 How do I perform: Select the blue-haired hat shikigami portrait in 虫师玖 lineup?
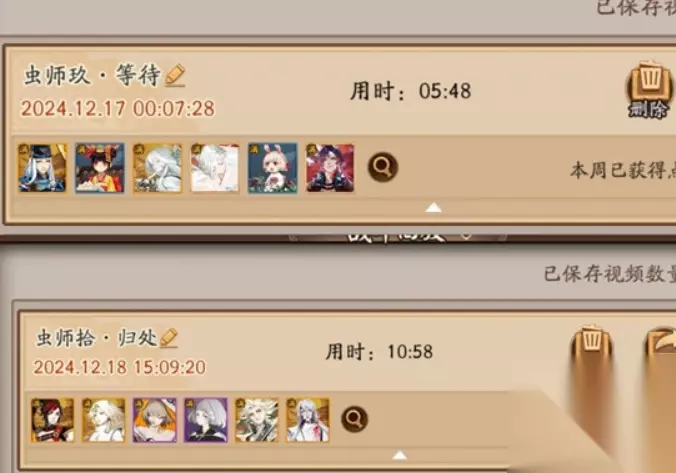click(x=42, y=168)
